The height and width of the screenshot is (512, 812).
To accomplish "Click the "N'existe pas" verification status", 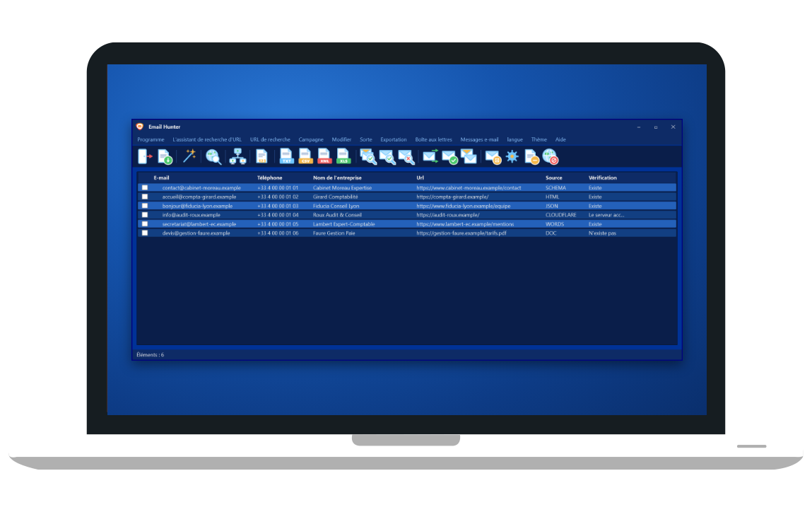I will [x=602, y=233].
